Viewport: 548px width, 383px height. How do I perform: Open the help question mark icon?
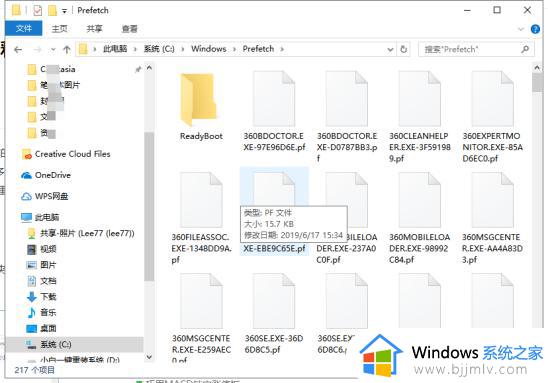[535, 29]
